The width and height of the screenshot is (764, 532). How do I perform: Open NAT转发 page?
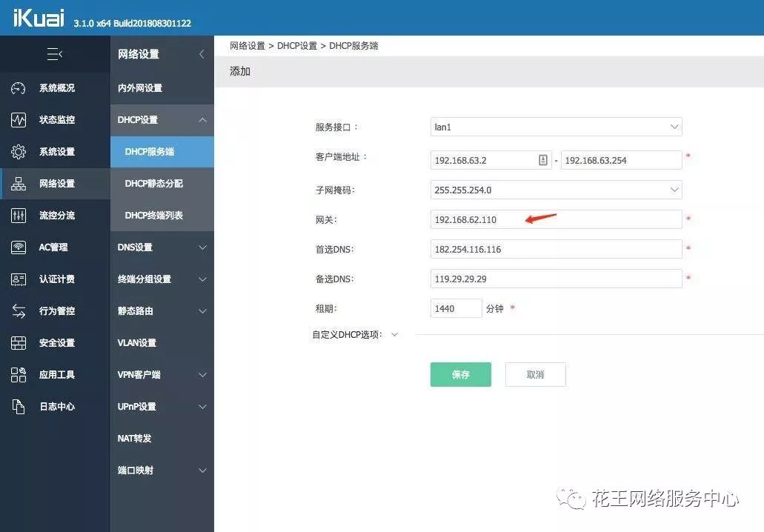tap(162, 439)
